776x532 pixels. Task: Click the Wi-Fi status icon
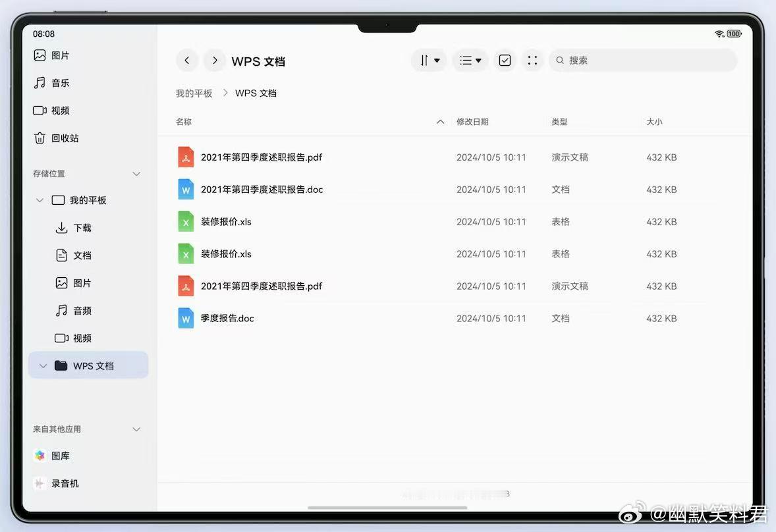coord(719,34)
